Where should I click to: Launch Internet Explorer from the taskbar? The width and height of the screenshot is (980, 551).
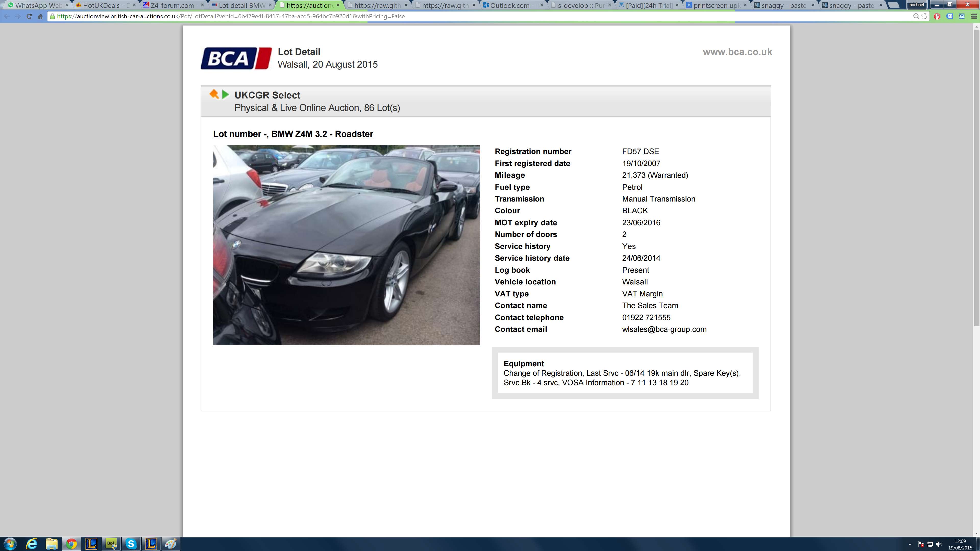pyautogui.click(x=32, y=544)
